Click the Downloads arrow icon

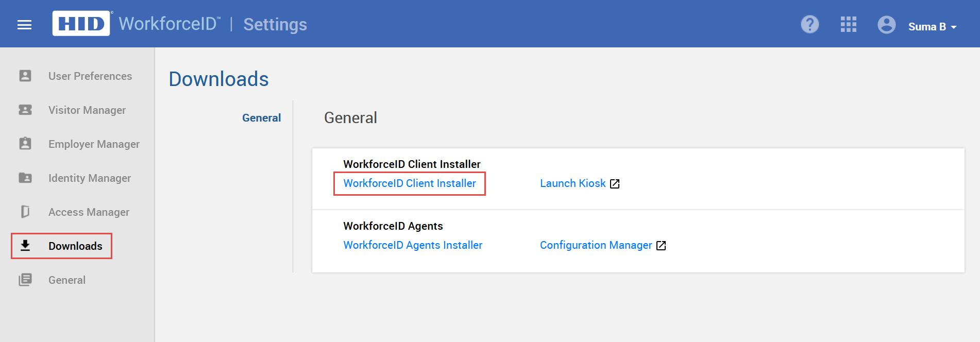25,245
